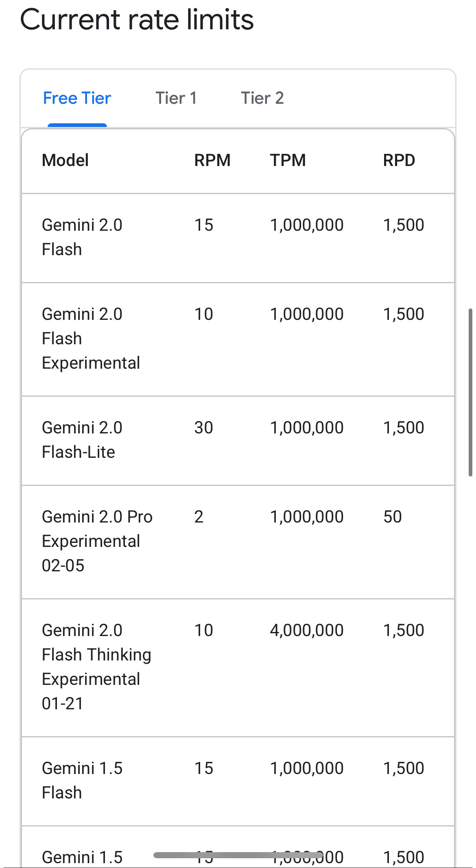Click the Model column header
The width and height of the screenshot is (476, 868).
[65, 160]
